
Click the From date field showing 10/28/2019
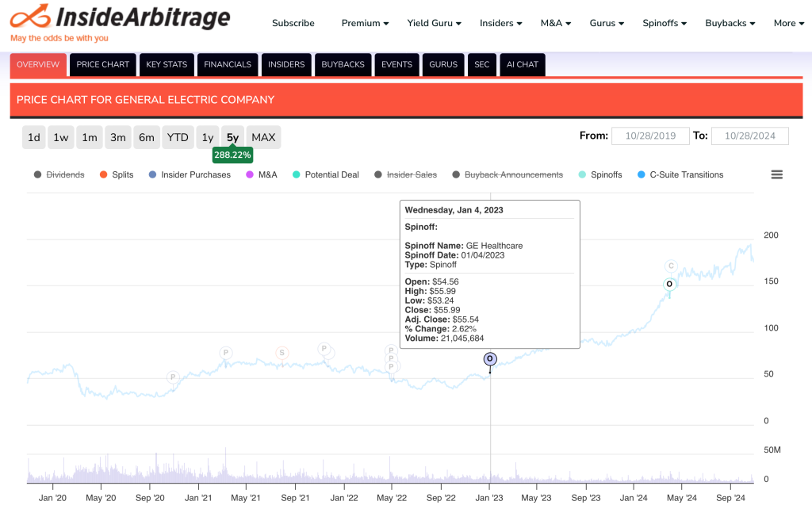pyautogui.click(x=650, y=136)
